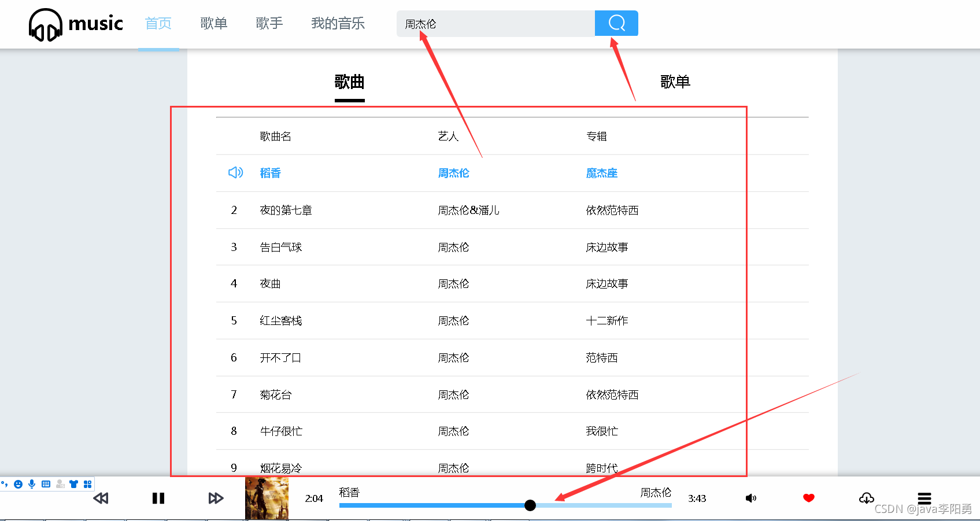Click album 依然范特西 in 夜的第七章 row

(612, 210)
